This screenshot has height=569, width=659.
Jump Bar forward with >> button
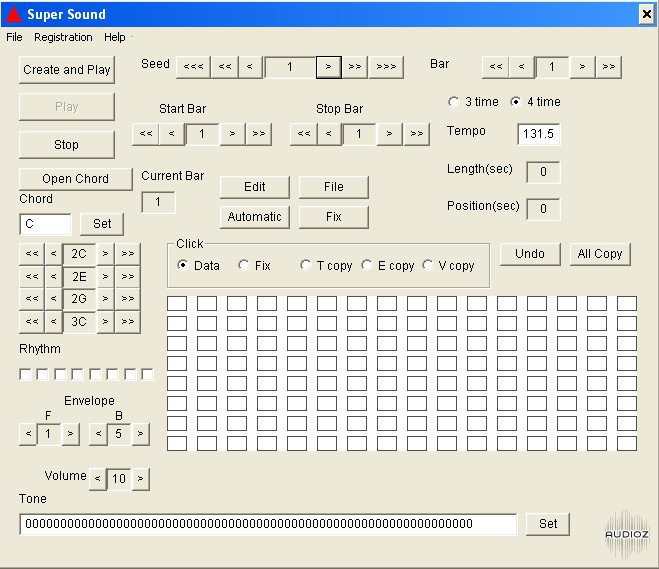tap(609, 67)
